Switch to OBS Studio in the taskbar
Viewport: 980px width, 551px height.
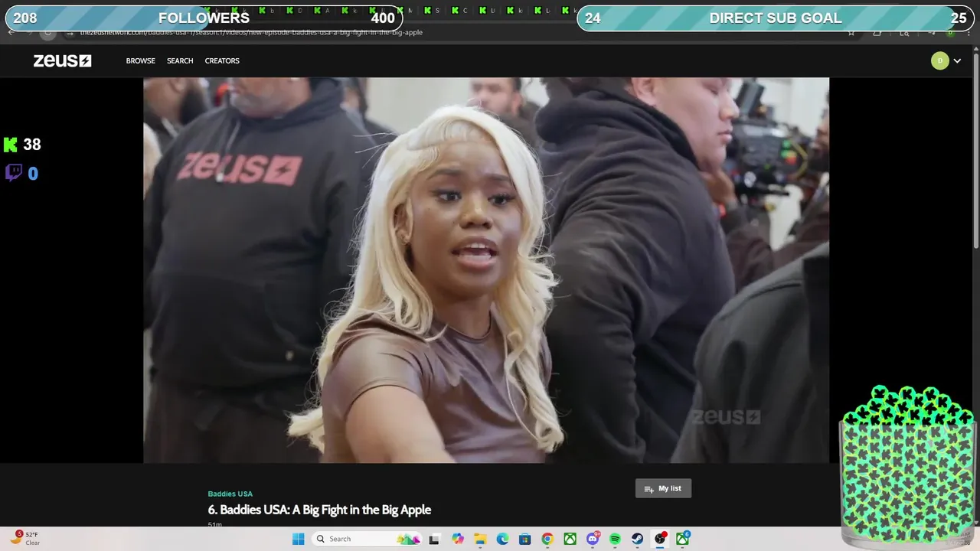(x=660, y=539)
